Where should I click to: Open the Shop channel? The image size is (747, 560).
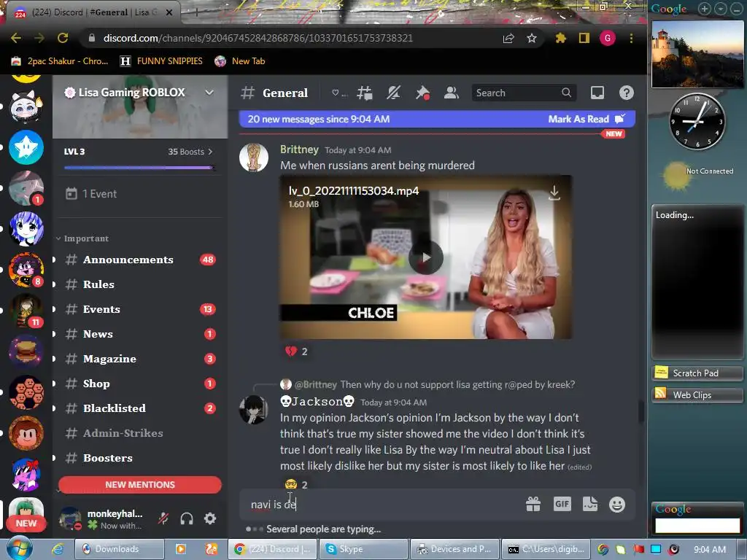pos(138,384)
